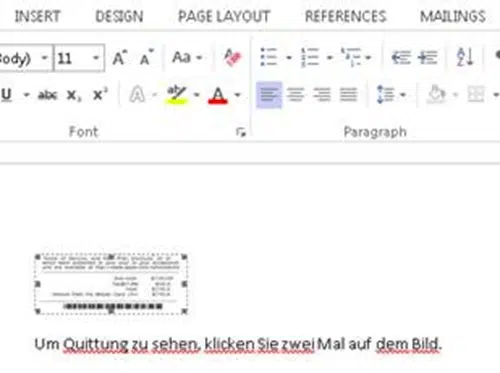Apply the bullet list icon
This screenshot has width=500, height=373.
[x=269, y=57]
